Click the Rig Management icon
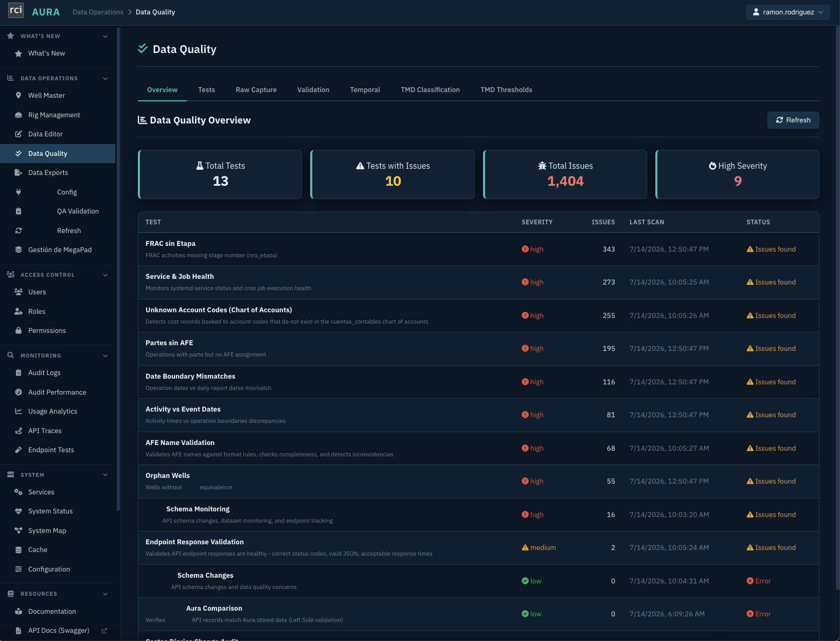 [19, 115]
